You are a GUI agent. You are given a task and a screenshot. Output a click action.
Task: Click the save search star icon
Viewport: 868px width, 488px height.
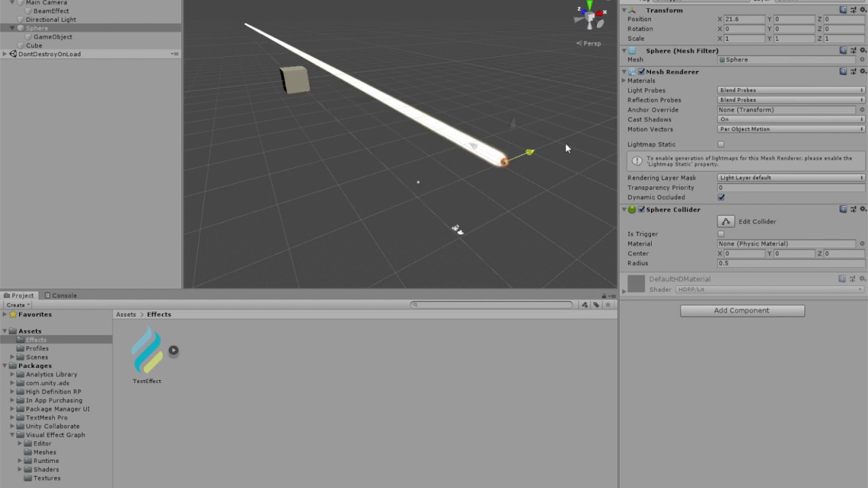point(608,305)
